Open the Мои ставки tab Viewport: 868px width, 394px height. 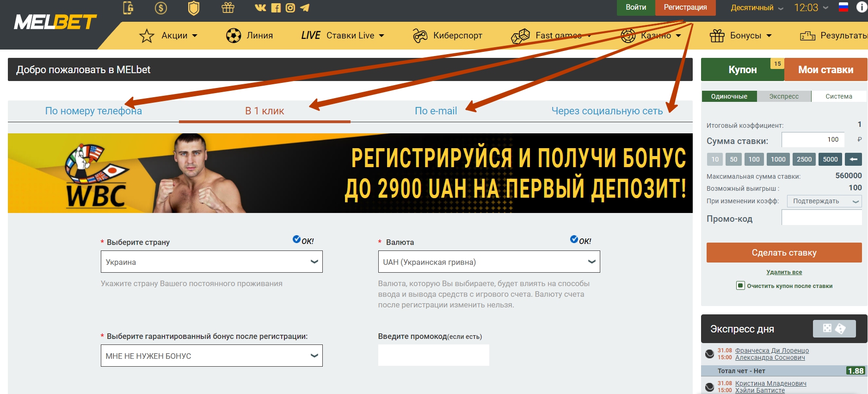pos(826,69)
